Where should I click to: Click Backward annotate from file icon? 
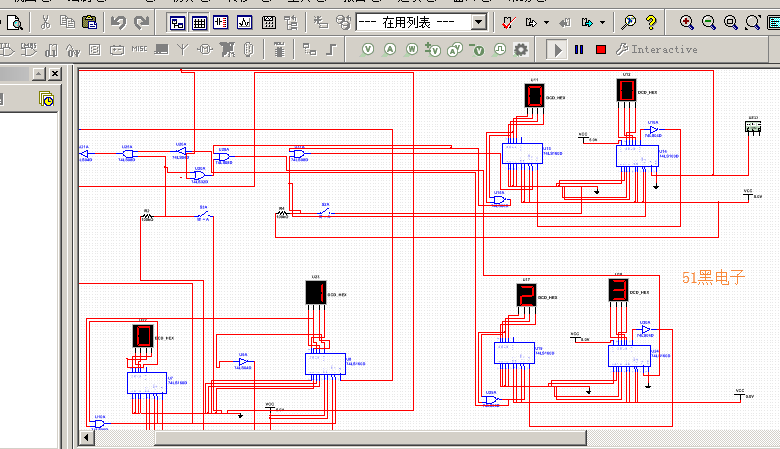pos(565,22)
